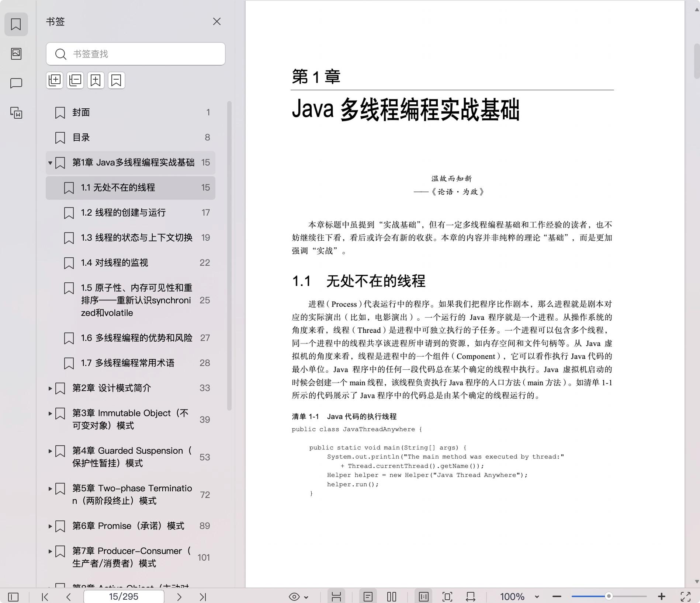
Task: Go to the previous page
Action: pos(69,597)
